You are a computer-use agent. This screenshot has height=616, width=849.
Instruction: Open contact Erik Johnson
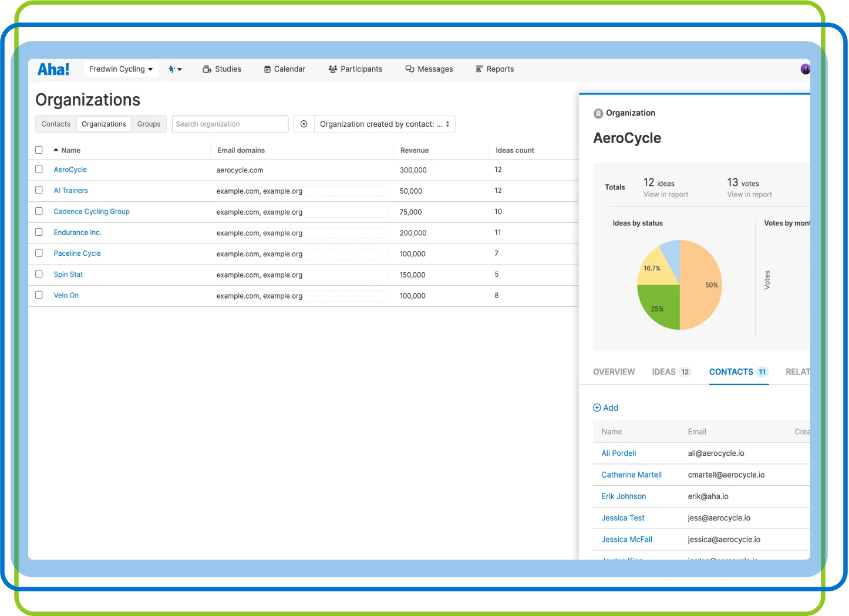624,496
